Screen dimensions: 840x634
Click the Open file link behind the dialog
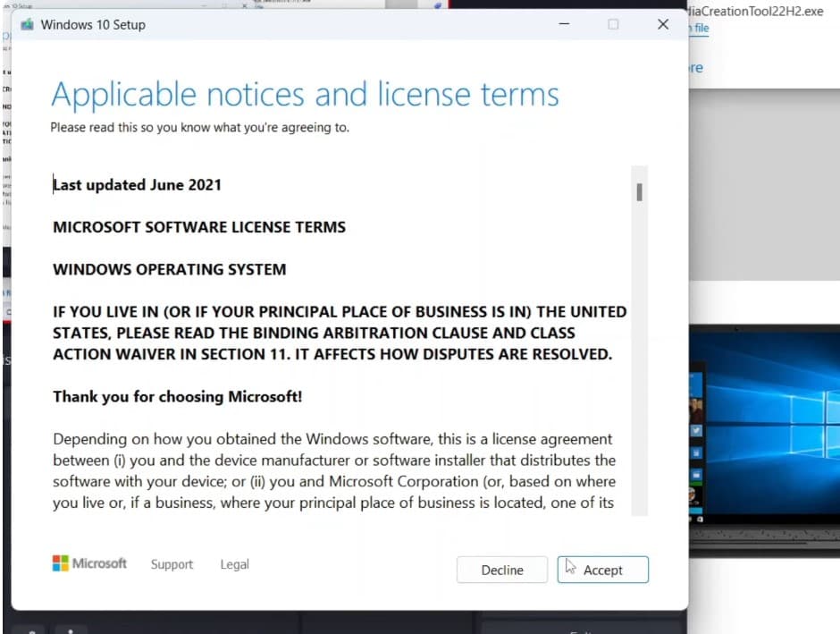coord(700,29)
